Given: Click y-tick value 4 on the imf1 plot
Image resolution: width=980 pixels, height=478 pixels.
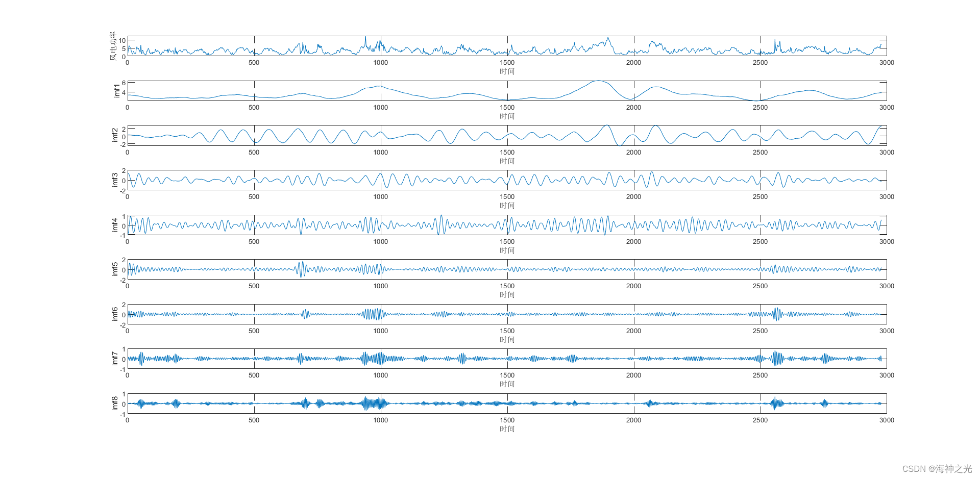Looking at the screenshot, I should pyautogui.click(x=124, y=93).
